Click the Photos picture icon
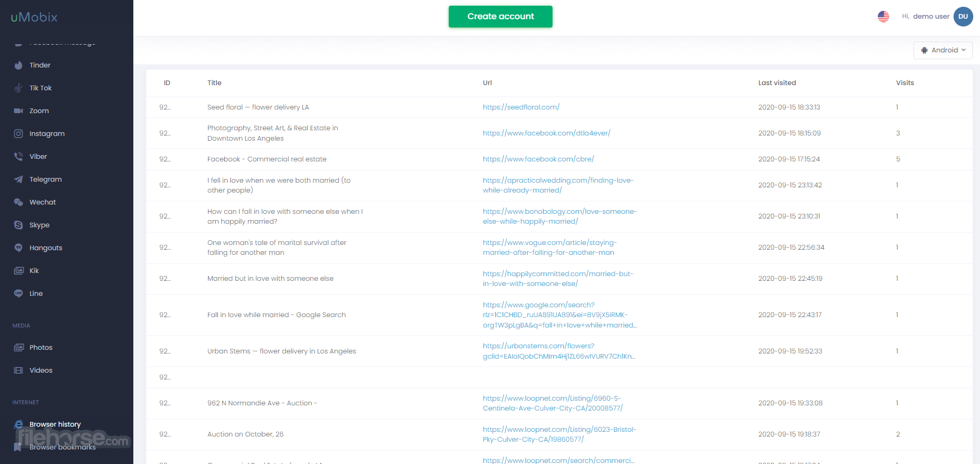 [x=19, y=348]
